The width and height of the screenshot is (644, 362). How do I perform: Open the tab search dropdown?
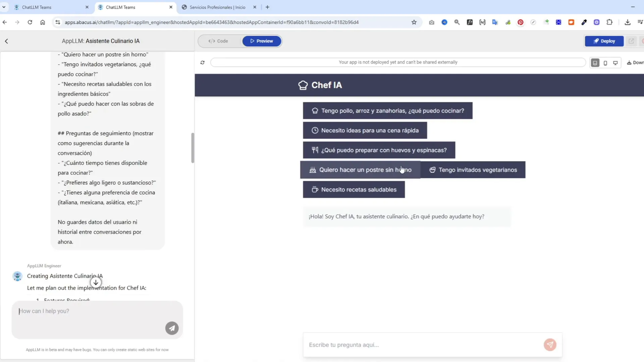(x=4, y=7)
